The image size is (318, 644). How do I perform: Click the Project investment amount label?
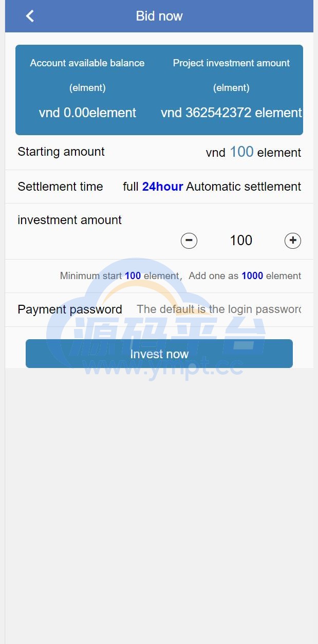pyautogui.click(x=231, y=63)
